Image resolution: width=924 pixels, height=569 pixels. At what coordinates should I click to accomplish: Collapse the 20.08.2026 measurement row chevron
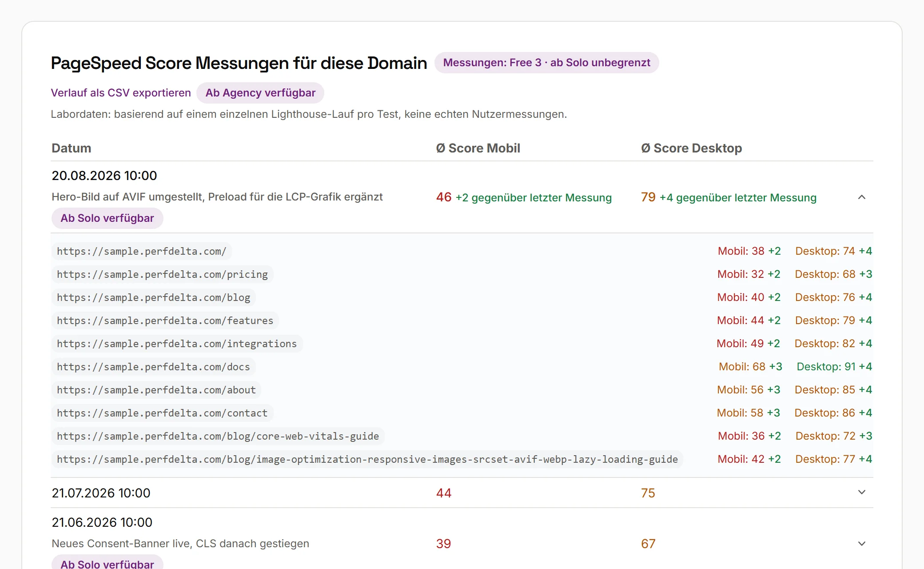pos(861,197)
